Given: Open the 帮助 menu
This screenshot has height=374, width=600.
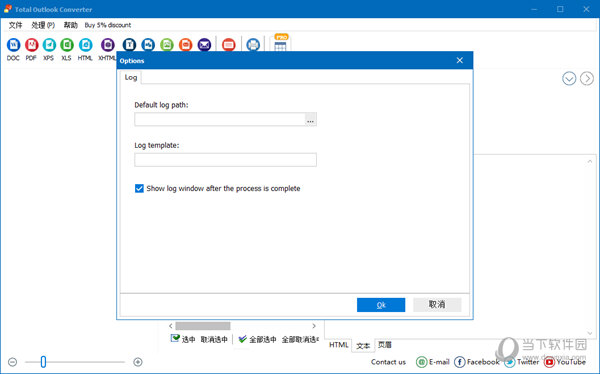Looking at the screenshot, I should click(70, 25).
